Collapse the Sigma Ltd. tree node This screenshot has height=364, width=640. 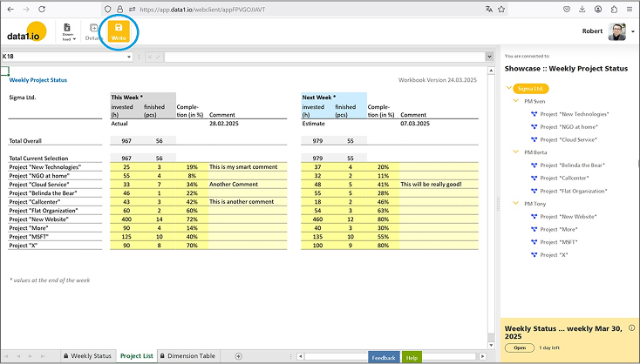508,88
